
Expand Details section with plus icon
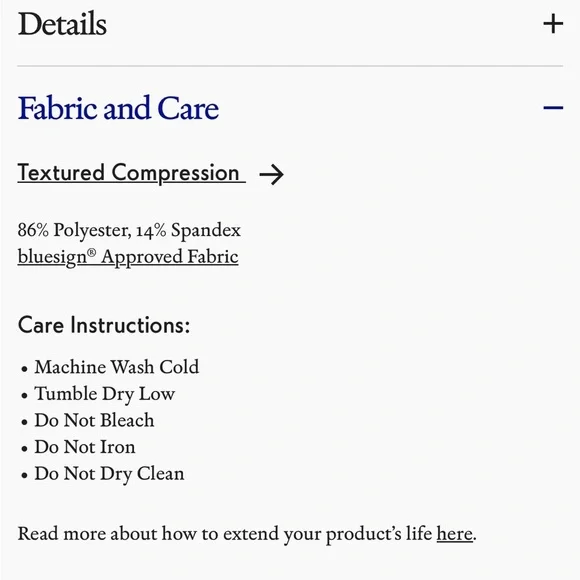tap(553, 24)
